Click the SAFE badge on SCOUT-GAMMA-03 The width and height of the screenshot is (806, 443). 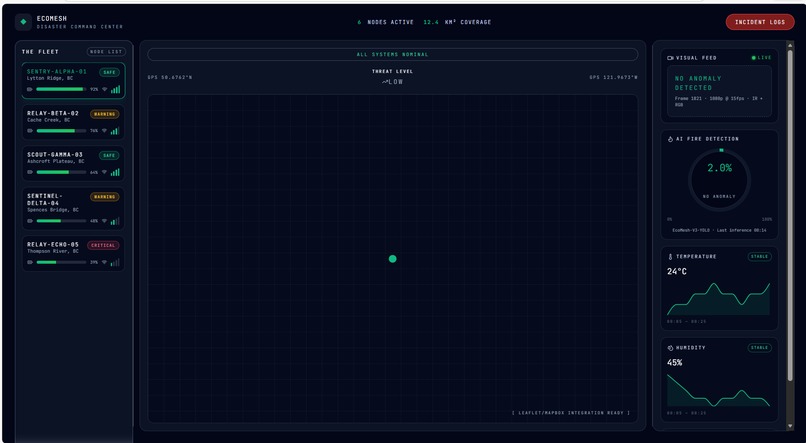(x=109, y=155)
